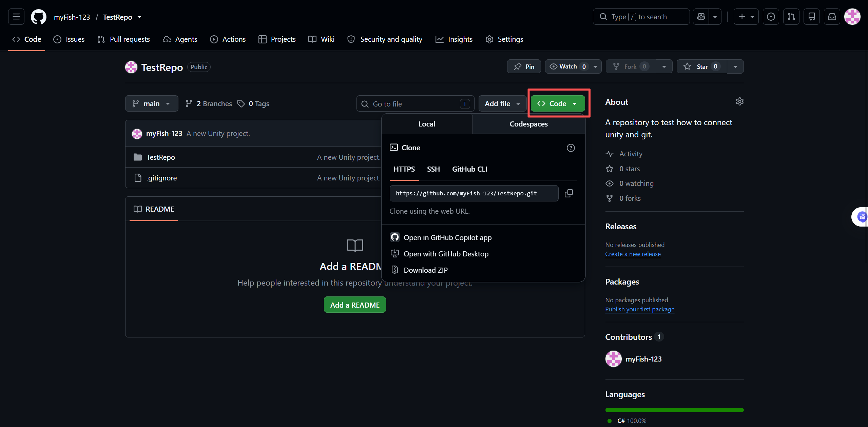Expand the TestRepo repository switcher caret
Viewport: 868px width, 427px height.
[x=139, y=17]
